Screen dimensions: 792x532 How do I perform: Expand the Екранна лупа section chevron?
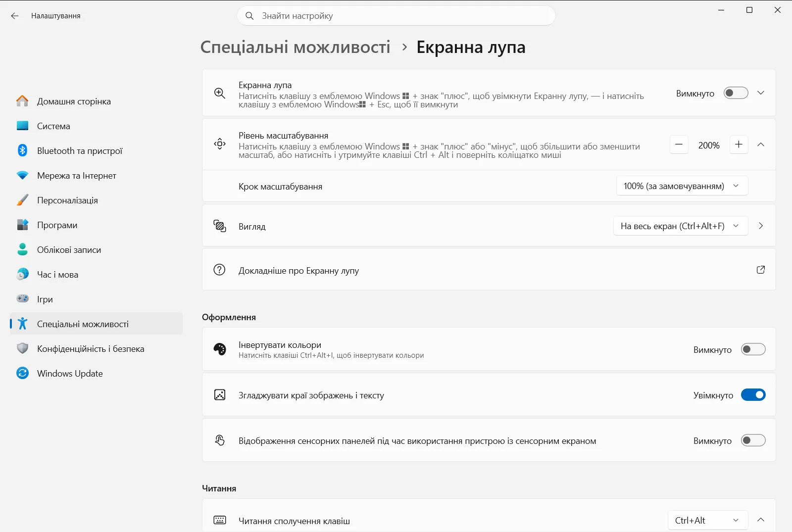pyautogui.click(x=761, y=93)
